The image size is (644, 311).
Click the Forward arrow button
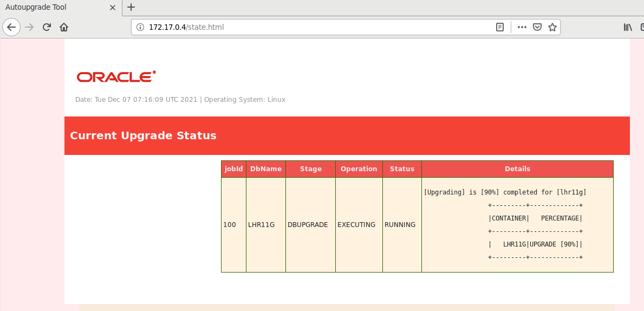(29, 27)
